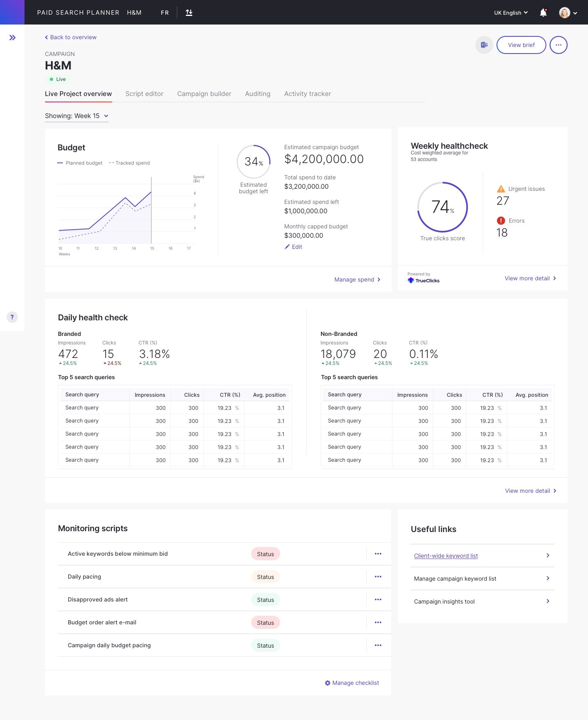Click the red Errors exclamation icon
The width and height of the screenshot is (588, 720).
tap(501, 221)
